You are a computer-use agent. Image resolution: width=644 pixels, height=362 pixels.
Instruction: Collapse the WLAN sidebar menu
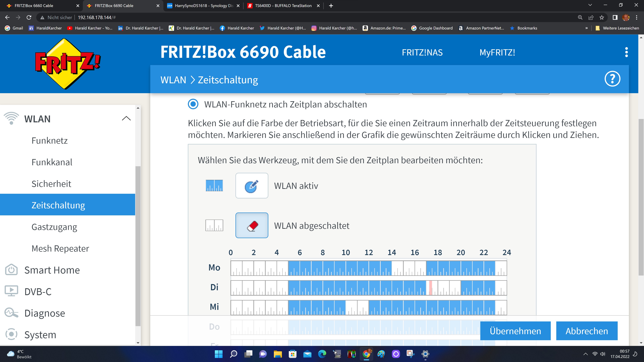click(126, 119)
